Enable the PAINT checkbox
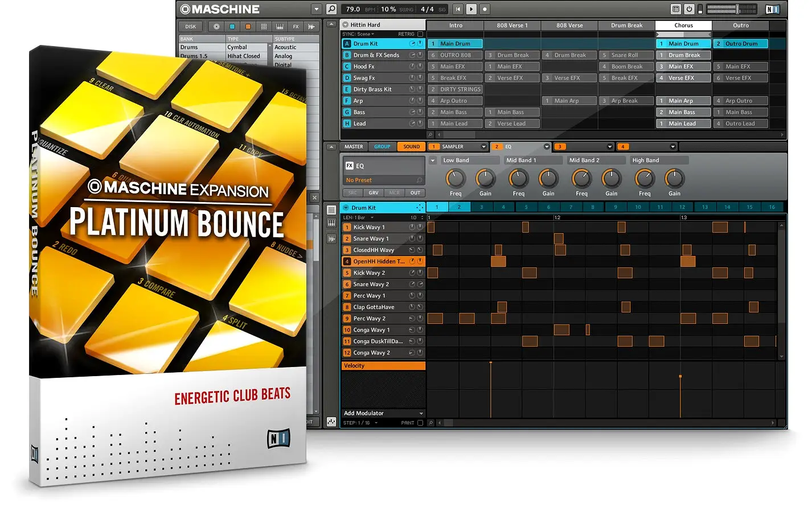This screenshot has width=812, height=511. pyautogui.click(x=420, y=423)
